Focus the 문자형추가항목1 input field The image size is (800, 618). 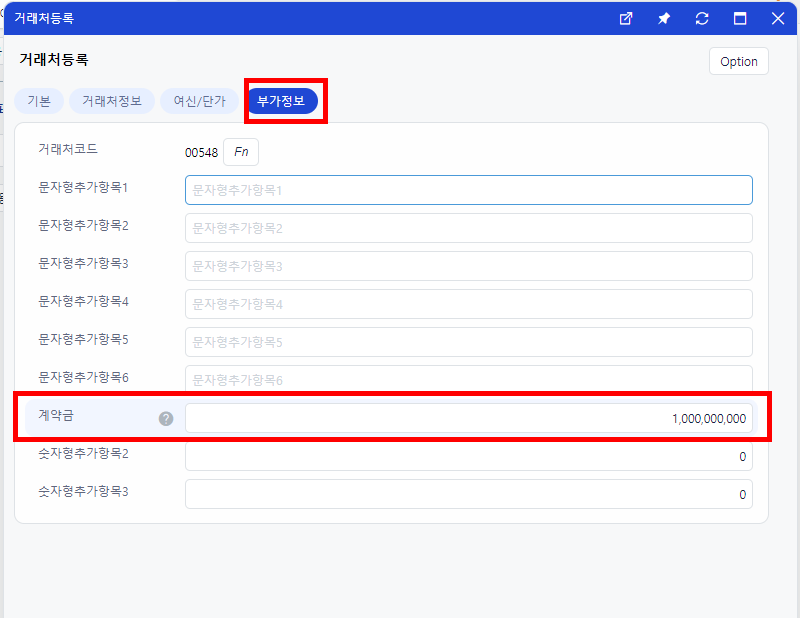pos(468,190)
